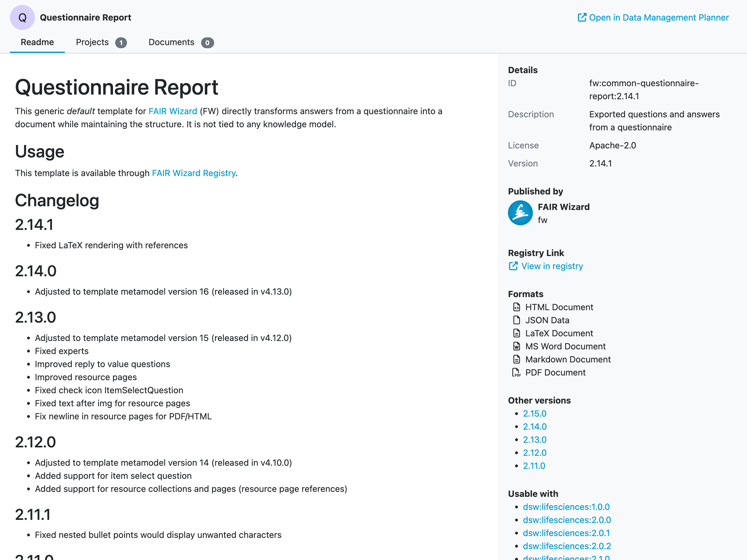The image size is (747, 560).
Task: Open the dsw:lifesciences:1.0.0 knowledge model link
Action: (566, 507)
